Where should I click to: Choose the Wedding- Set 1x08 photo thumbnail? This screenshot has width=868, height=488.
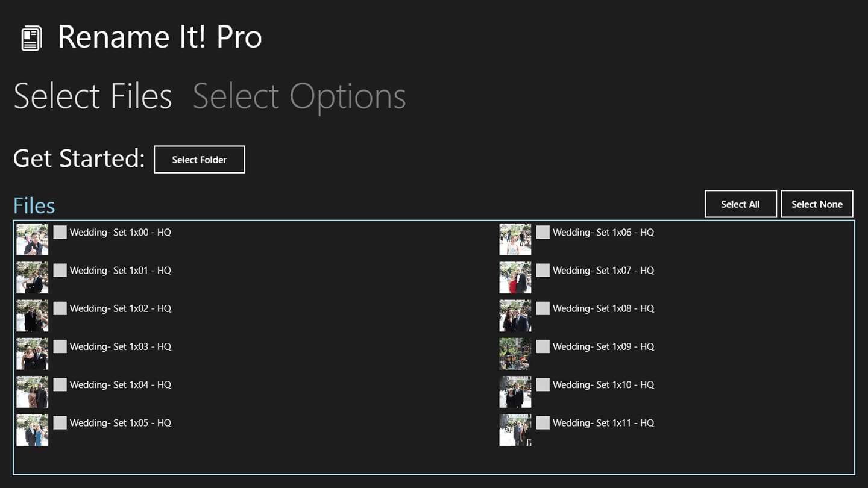tap(515, 316)
